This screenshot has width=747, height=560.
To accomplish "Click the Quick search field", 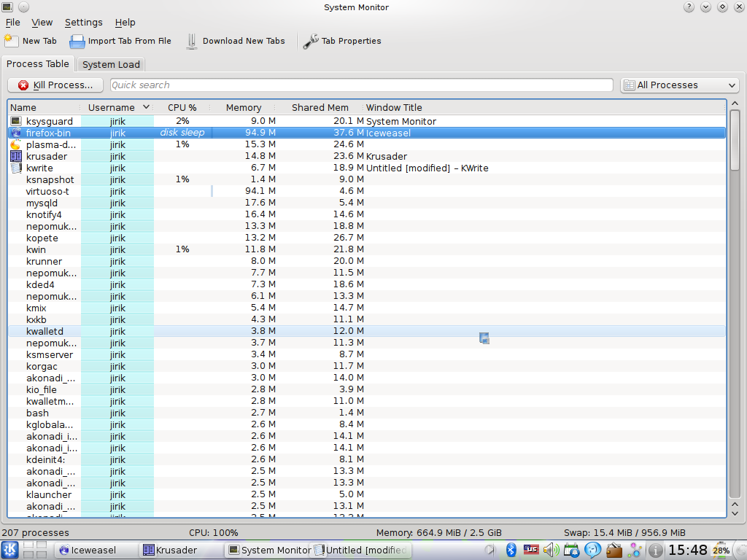I will click(x=361, y=85).
